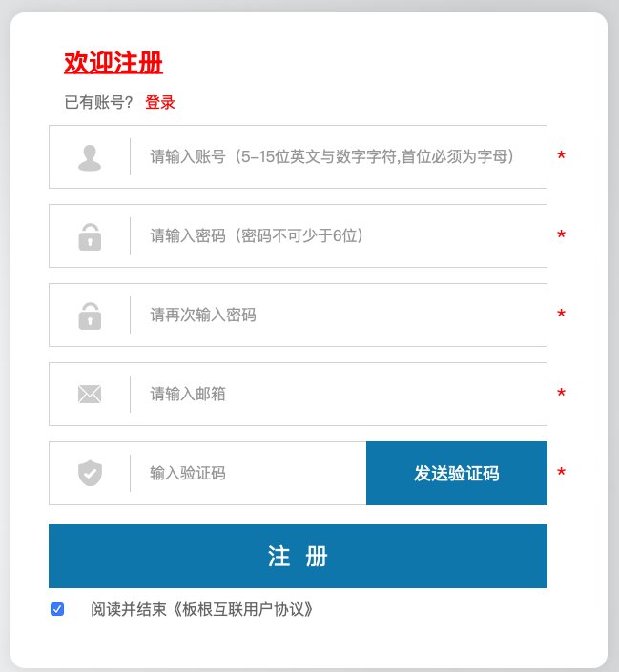Screen dimensions: 619x672
Task: Uncheck the user agreement checkbox
Action: point(57,609)
